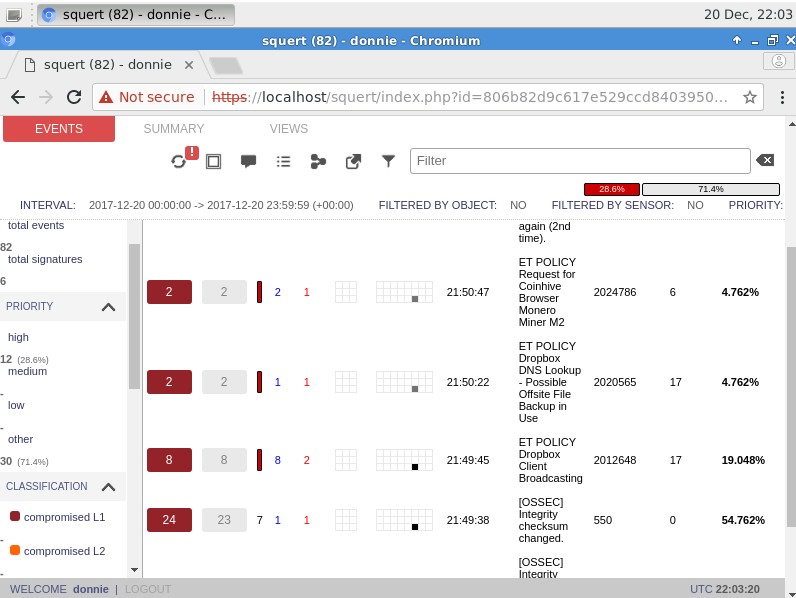Click the page scrollbar up arrow

(791, 123)
